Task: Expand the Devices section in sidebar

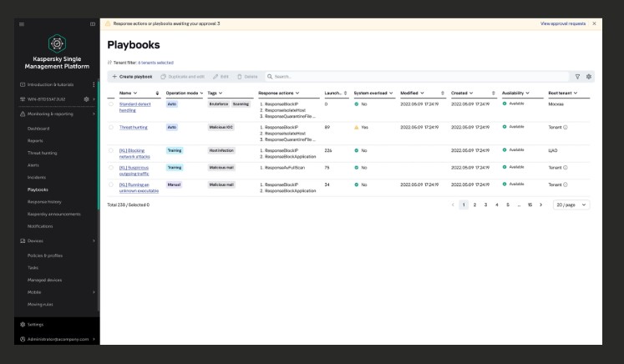Action: pos(94,240)
